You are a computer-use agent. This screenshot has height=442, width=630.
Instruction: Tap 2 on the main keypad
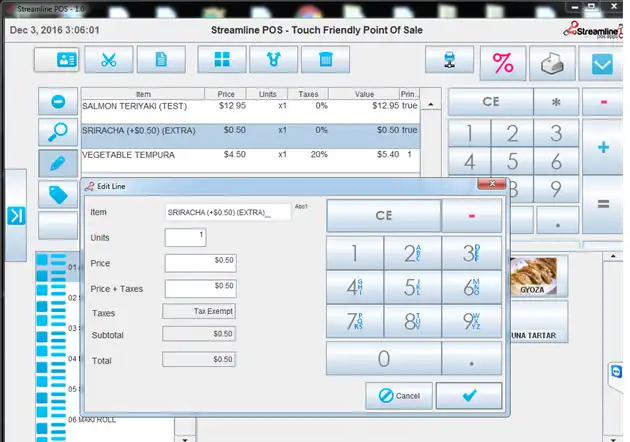pos(512,133)
